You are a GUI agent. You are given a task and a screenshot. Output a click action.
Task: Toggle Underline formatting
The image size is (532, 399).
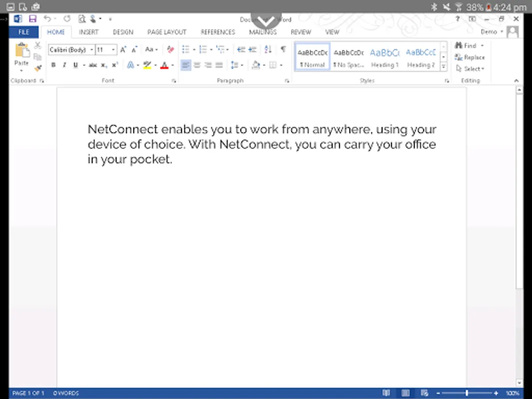[75, 65]
